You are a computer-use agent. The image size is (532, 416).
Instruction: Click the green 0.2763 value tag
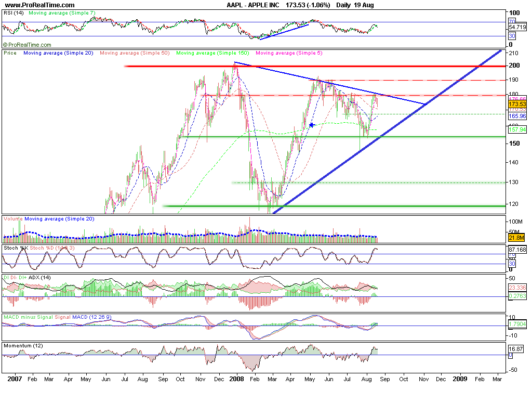(518, 296)
